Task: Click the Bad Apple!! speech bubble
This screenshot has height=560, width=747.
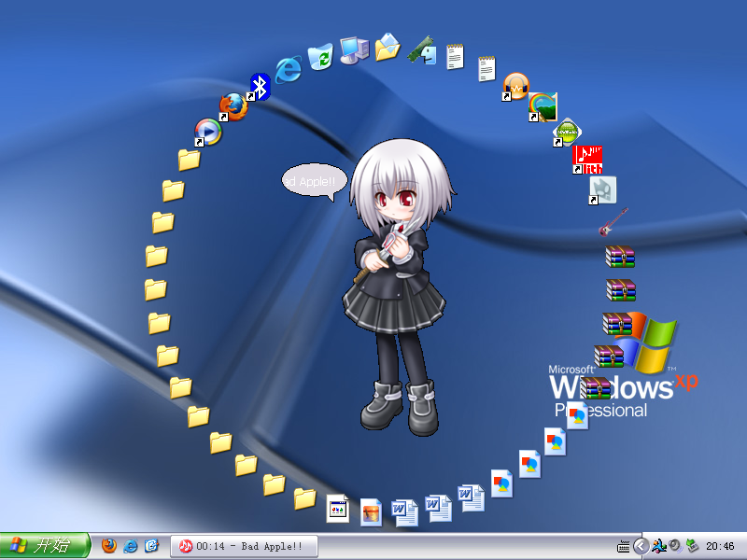Action: pos(315,181)
